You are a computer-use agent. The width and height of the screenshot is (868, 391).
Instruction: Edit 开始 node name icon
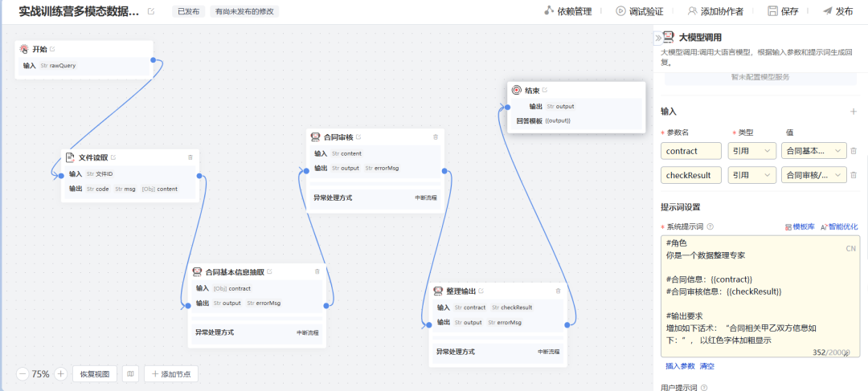52,49
